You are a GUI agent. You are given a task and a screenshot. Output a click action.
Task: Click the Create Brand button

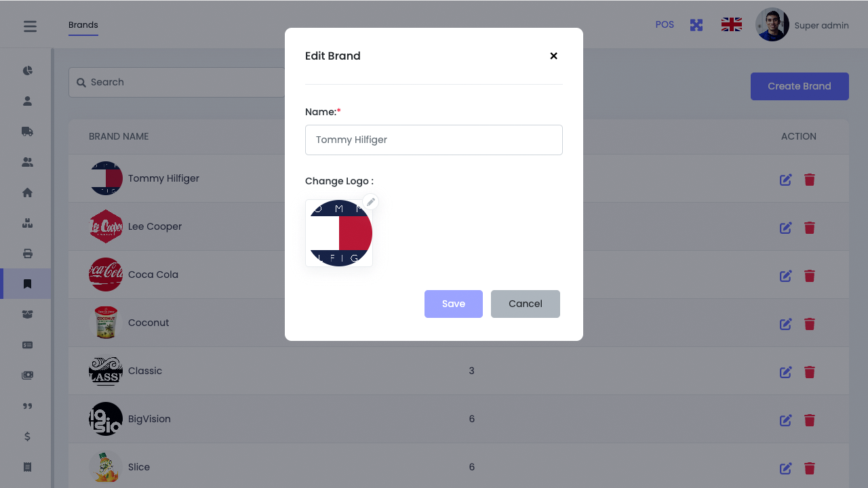800,86
